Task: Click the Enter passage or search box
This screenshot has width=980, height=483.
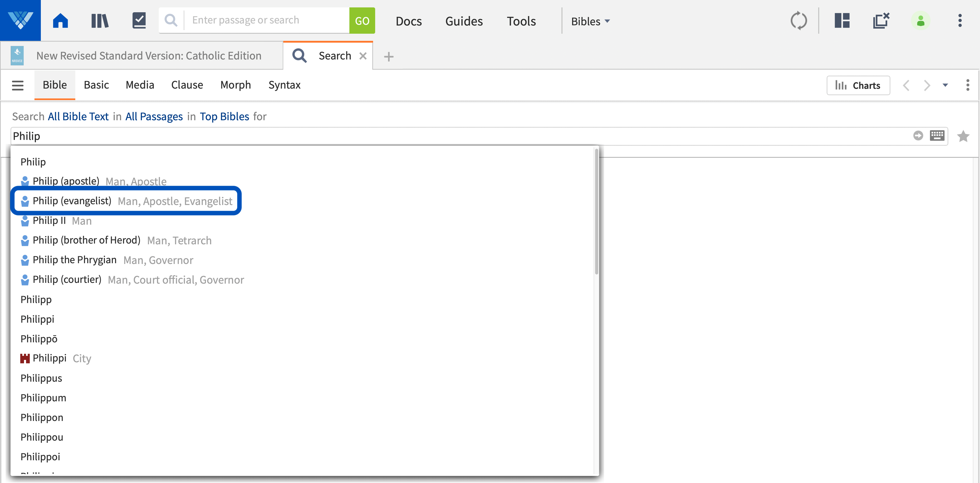Action: pyautogui.click(x=267, y=20)
